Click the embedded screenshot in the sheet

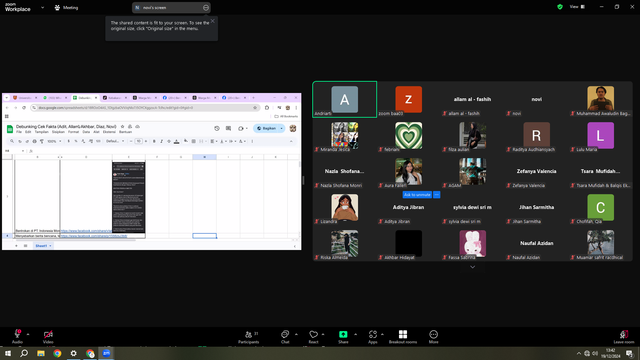129,197
